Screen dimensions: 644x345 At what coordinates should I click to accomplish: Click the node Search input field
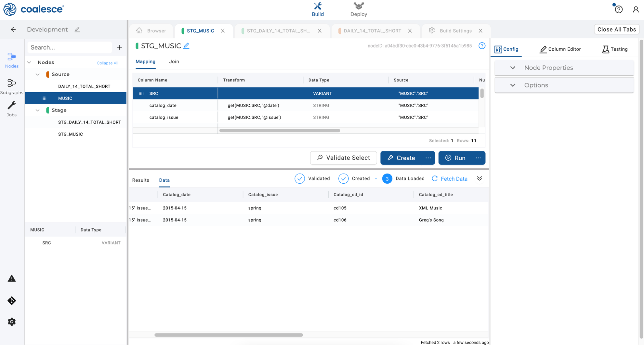click(70, 47)
